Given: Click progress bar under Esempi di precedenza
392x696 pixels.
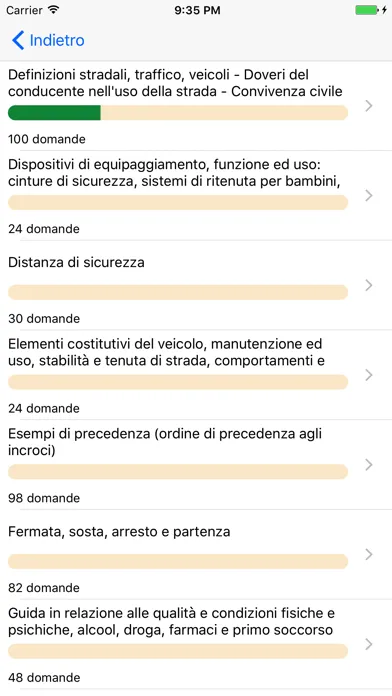Looking at the screenshot, I should pyautogui.click(x=178, y=472).
